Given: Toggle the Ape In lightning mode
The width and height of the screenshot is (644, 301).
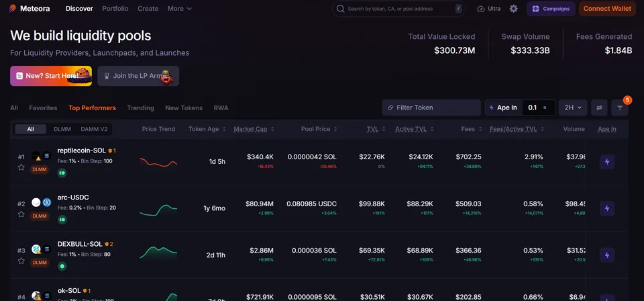Looking at the screenshot, I should tap(503, 107).
